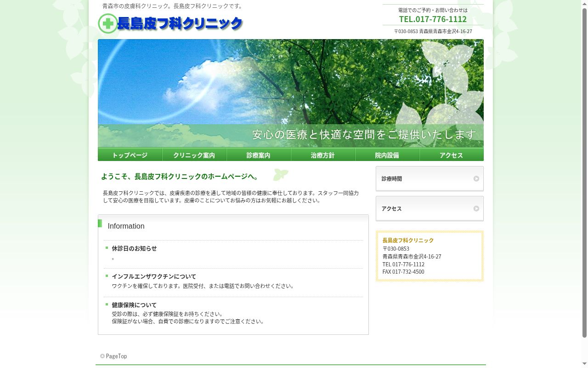Click the header address 〒030-0853 青森県青森市金沢4-16-27
The width and height of the screenshot is (588, 368).
[433, 31]
